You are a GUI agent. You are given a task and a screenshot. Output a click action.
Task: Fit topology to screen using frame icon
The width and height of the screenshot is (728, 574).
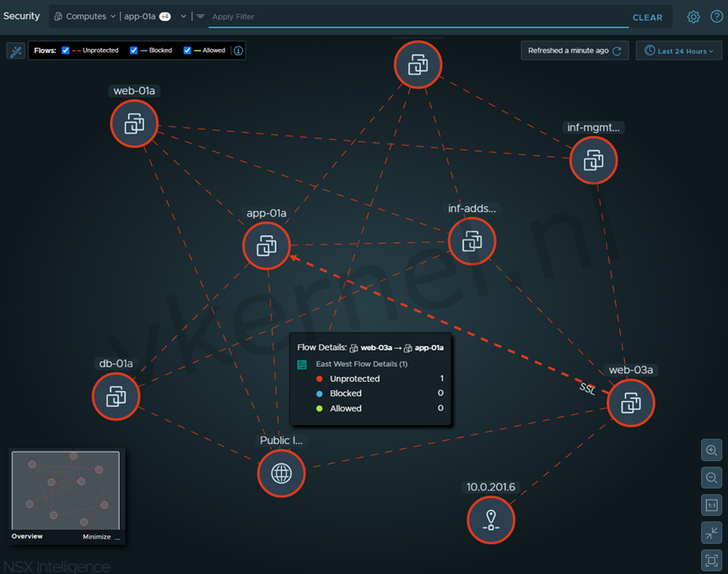pos(711,560)
